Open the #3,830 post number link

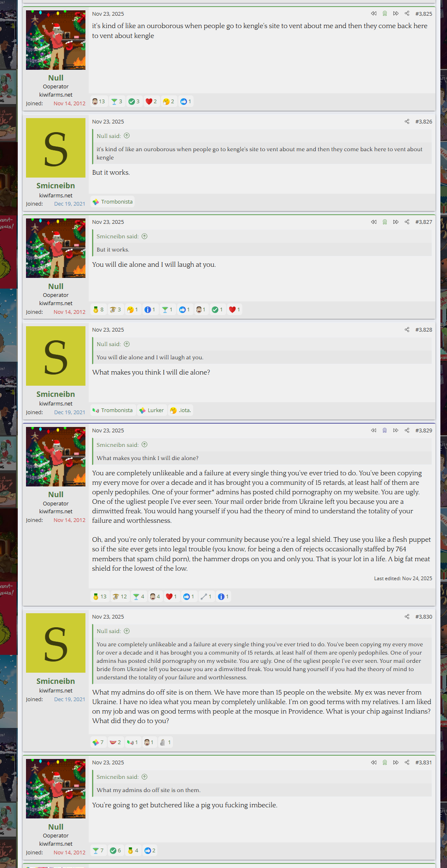(x=423, y=617)
